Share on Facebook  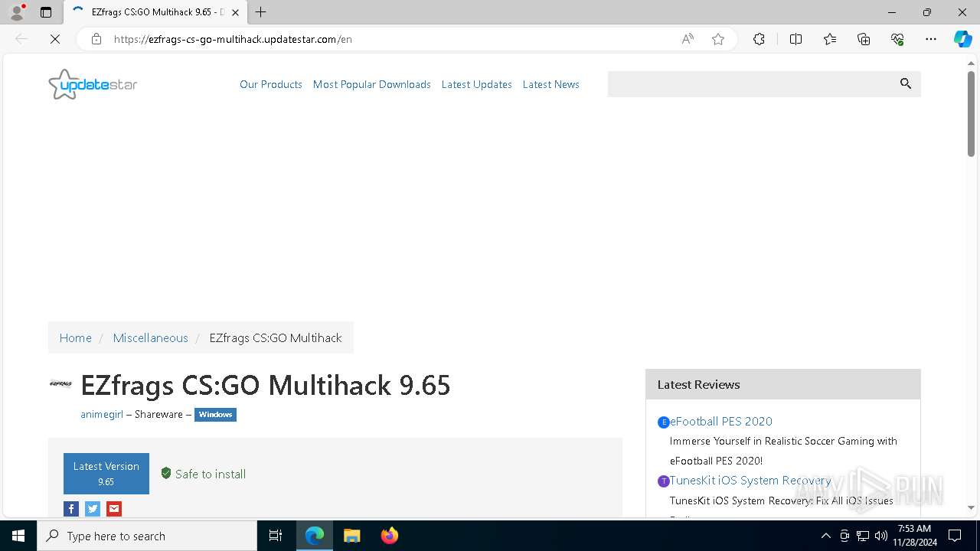click(71, 509)
